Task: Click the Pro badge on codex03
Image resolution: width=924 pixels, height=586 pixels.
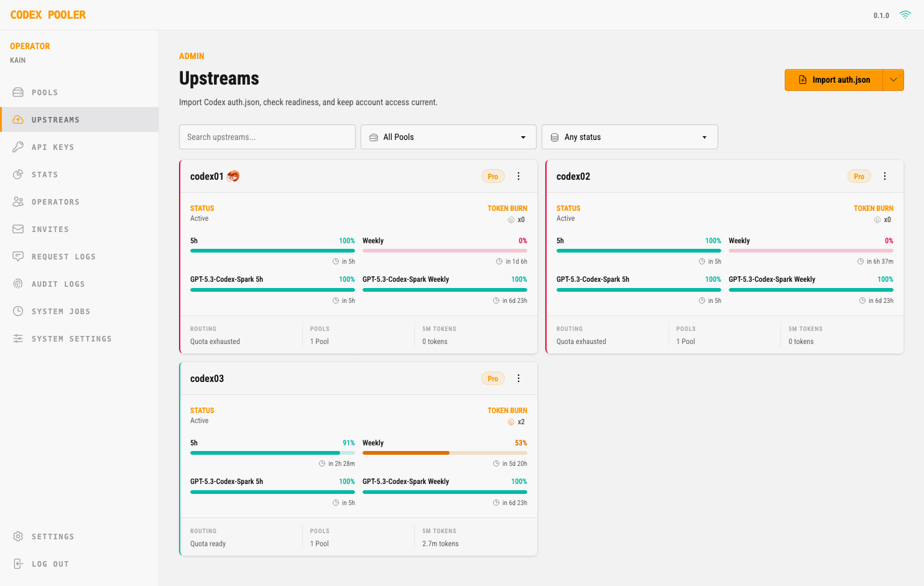Action: 493,379
